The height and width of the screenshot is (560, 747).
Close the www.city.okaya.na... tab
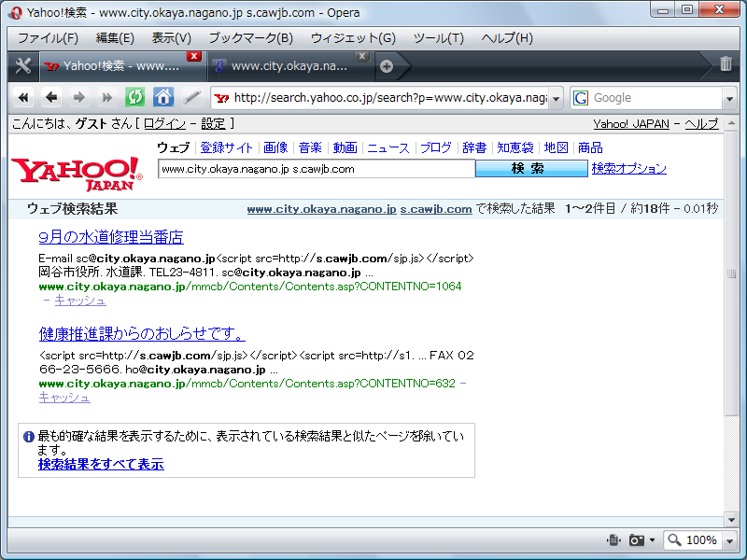(x=362, y=56)
